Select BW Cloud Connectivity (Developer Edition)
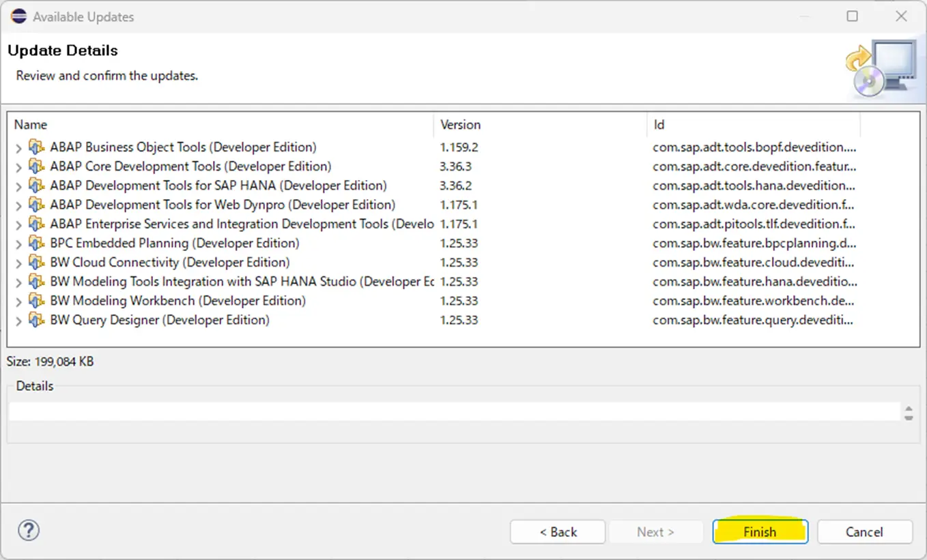The width and height of the screenshot is (927, 560). (170, 262)
